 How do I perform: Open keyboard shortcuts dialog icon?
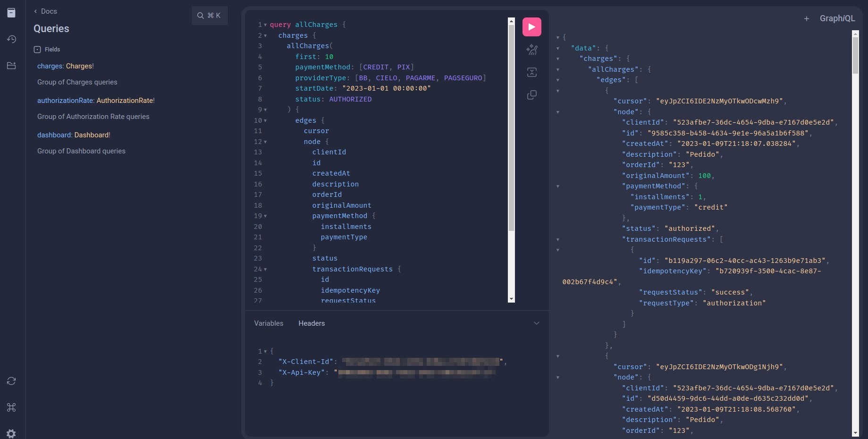point(11,407)
